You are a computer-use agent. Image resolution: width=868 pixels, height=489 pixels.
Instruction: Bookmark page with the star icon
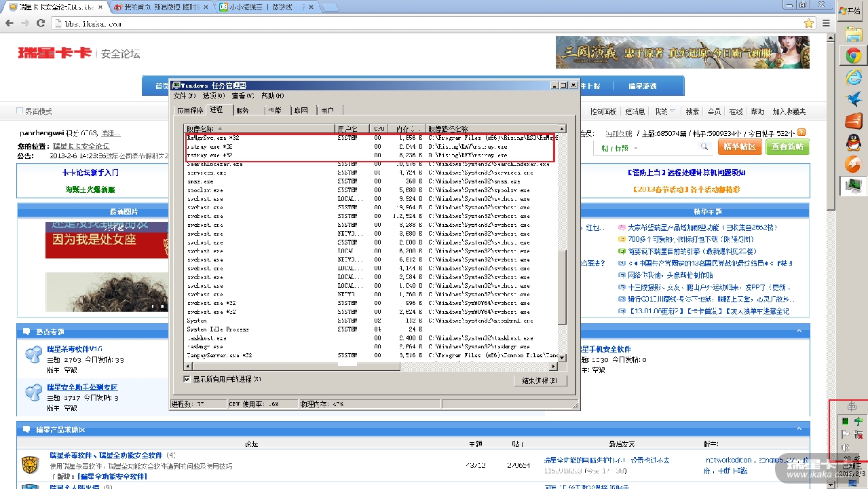(808, 23)
